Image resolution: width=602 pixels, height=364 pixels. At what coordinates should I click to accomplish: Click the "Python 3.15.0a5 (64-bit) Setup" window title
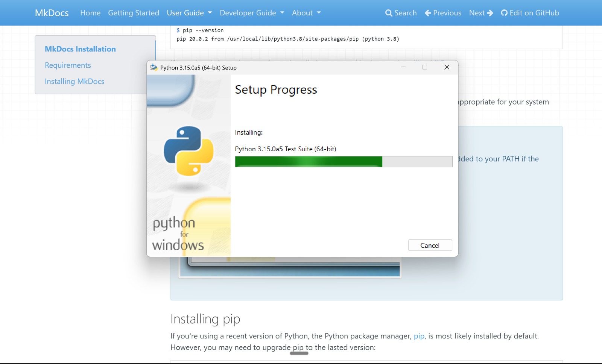pyautogui.click(x=198, y=68)
